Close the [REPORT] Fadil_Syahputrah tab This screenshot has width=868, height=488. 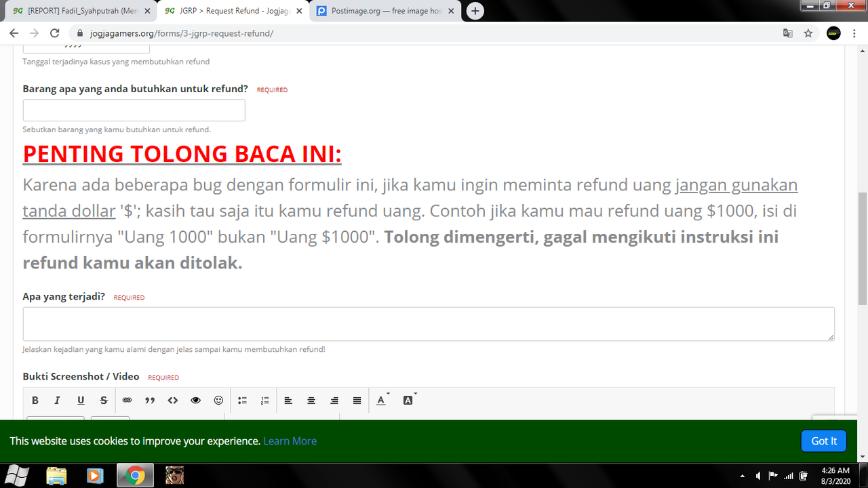(147, 11)
